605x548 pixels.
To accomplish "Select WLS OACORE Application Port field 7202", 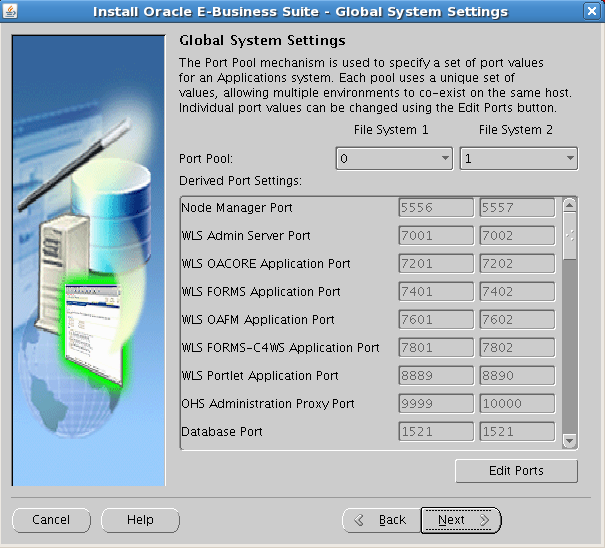I will coord(517,264).
